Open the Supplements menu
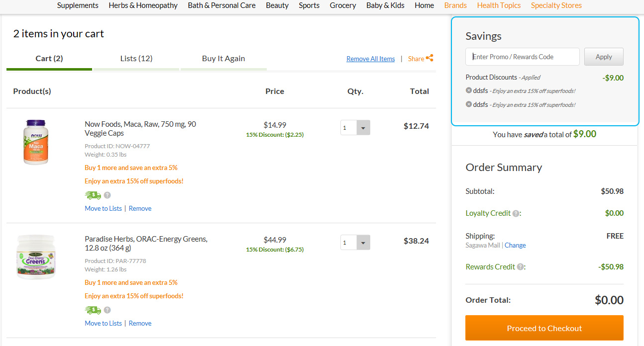The image size is (644, 346). pyautogui.click(x=78, y=5)
